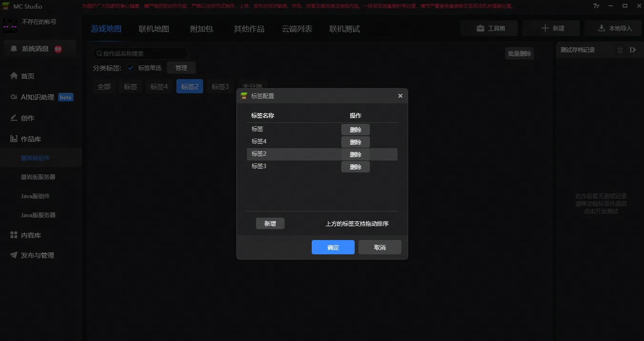The height and width of the screenshot is (341, 644).
Task: Switch to 游戏地图 tab
Action: [x=106, y=29]
